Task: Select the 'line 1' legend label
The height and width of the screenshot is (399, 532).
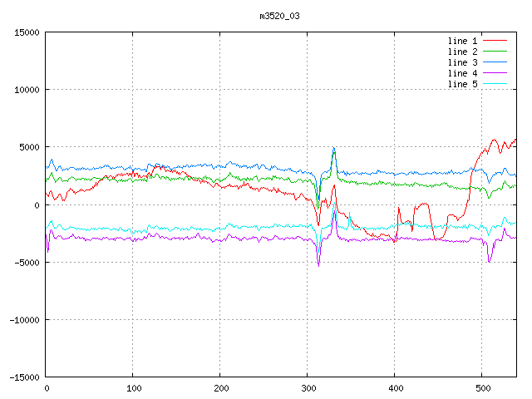Action: [462, 41]
